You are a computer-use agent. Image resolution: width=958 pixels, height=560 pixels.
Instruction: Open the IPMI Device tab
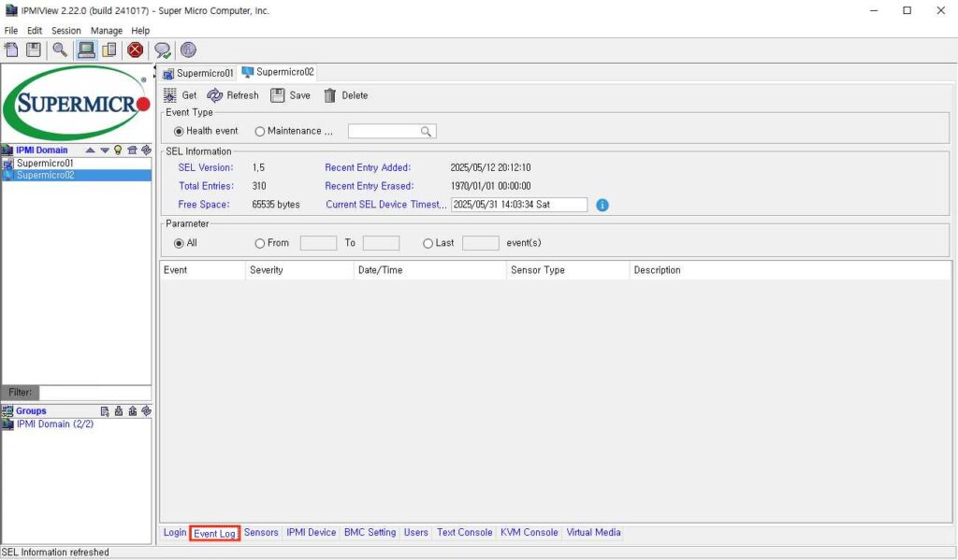(311, 533)
